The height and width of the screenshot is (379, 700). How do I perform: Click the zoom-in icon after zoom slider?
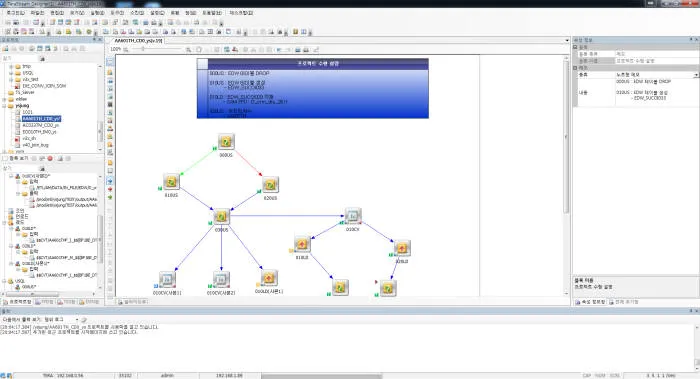pyautogui.click(x=188, y=50)
